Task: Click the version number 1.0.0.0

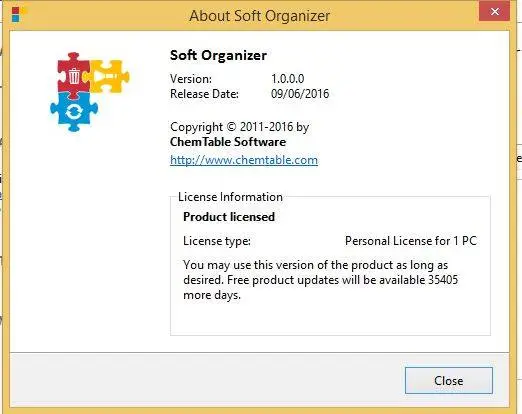Action: point(287,79)
